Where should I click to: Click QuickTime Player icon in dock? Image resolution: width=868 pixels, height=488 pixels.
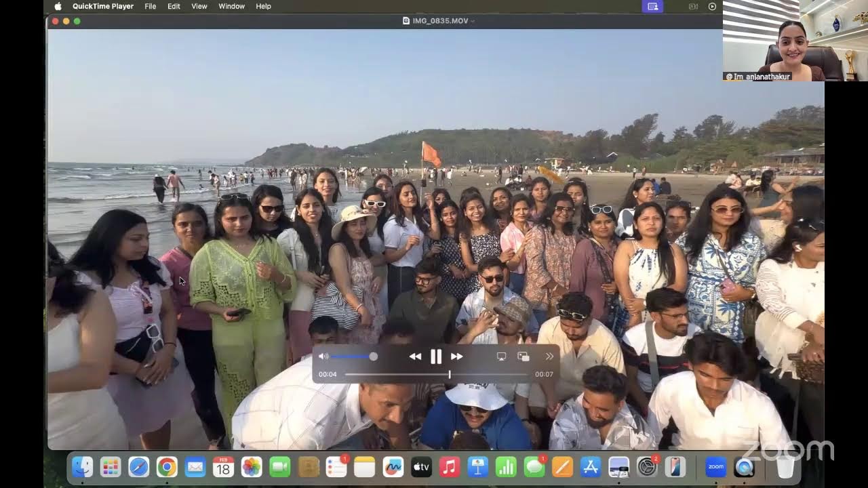click(744, 466)
